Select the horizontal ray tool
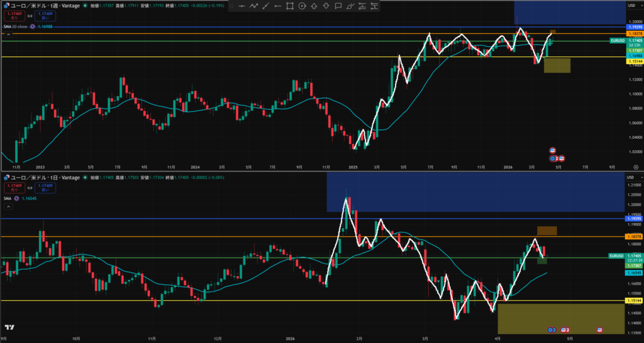 (x=278, y=6)
